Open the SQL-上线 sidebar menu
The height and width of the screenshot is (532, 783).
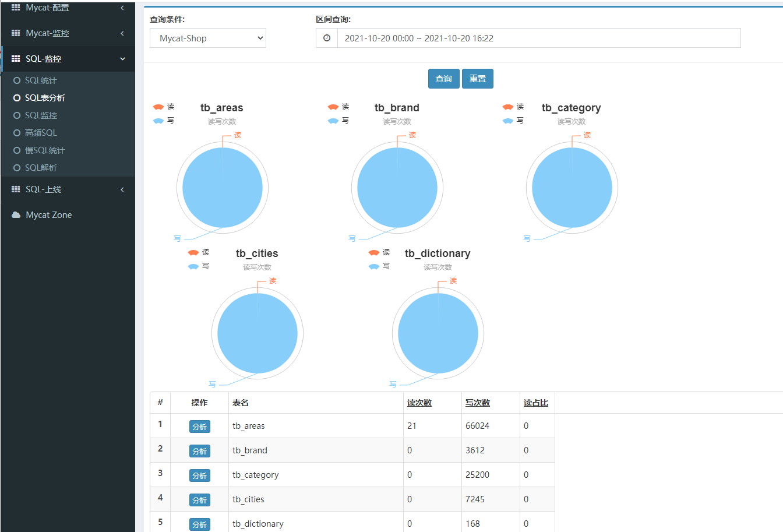(68, 189)
